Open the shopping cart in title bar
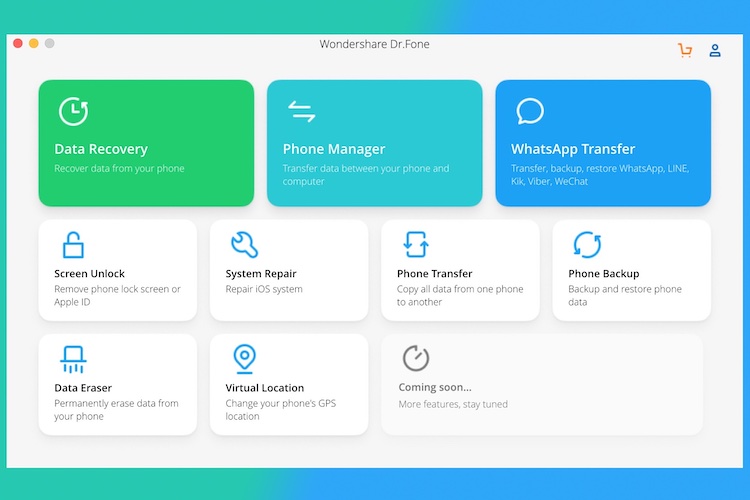This screenshot has width=750, height=500. pyautogui.click(x=685, y=50)
